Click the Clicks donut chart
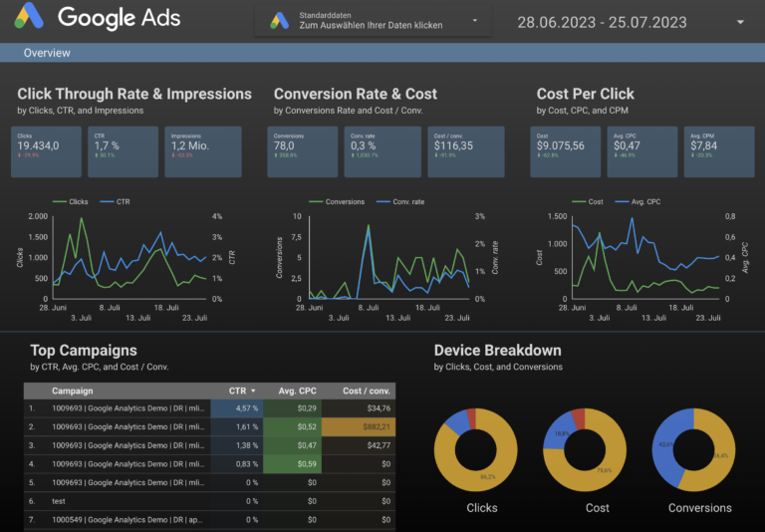 pos(476,449)
